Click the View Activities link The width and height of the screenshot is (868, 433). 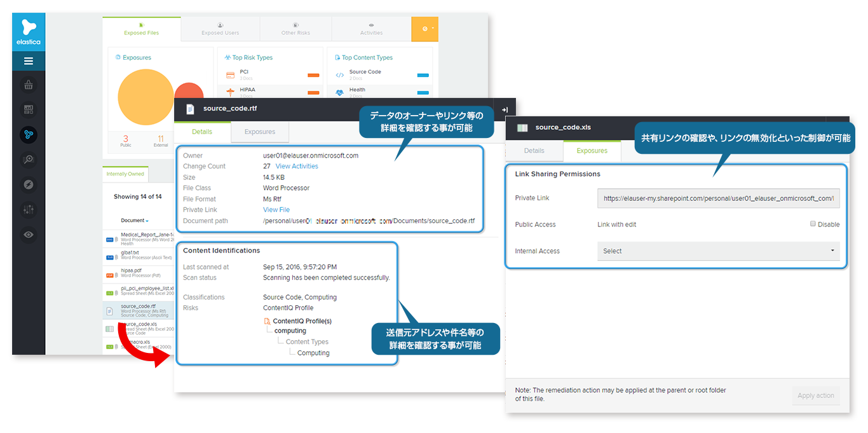pyautogui.click(x=297, y=166)
